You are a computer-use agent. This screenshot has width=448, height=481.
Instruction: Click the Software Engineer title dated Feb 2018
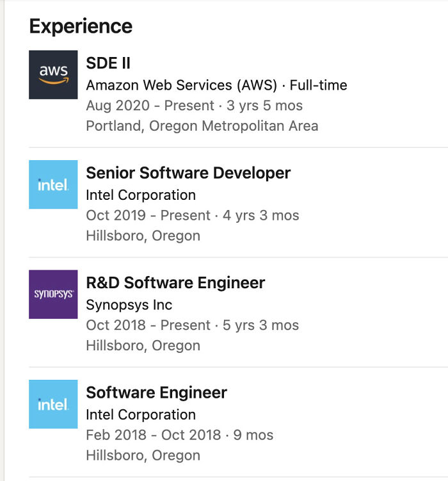(156, 392)
